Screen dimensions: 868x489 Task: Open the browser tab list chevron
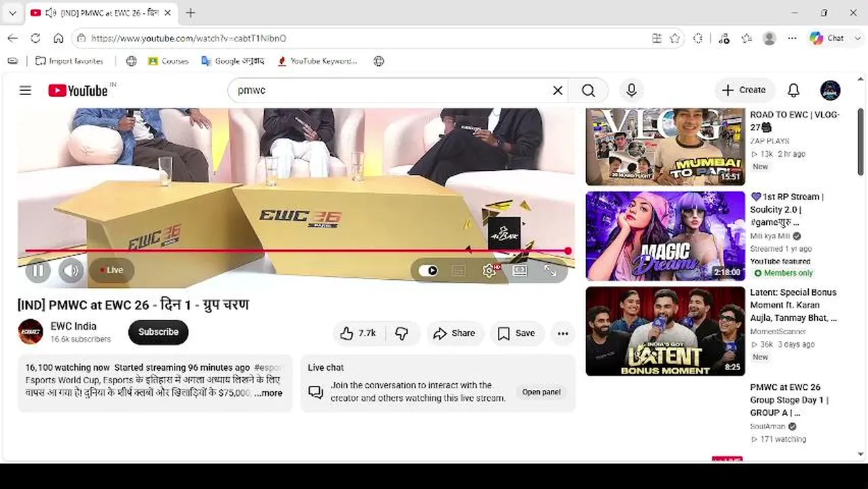click(12, 13)
